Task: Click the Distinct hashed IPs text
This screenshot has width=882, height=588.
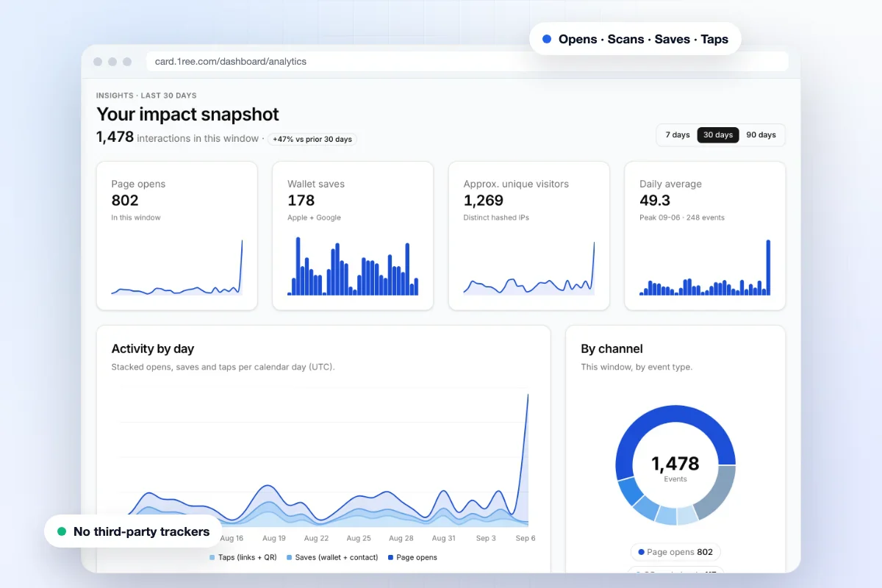Action: click(x=496, y=218)
